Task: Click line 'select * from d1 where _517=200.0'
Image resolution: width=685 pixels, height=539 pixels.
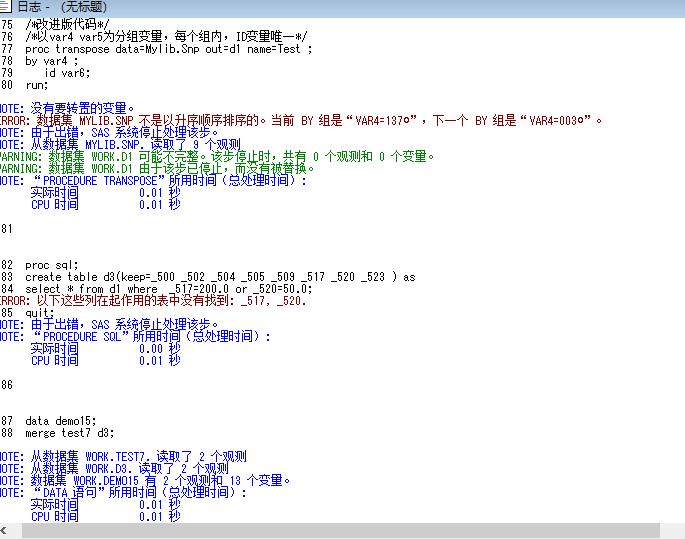Action: [169, 289]
